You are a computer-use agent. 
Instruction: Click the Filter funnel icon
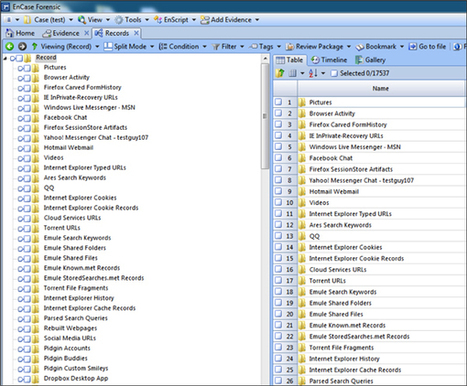[x=216, y=47]
